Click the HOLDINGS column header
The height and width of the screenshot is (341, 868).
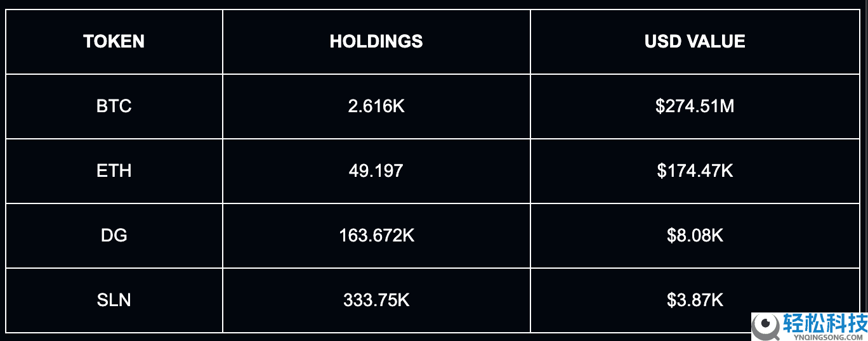click(376, 42)
